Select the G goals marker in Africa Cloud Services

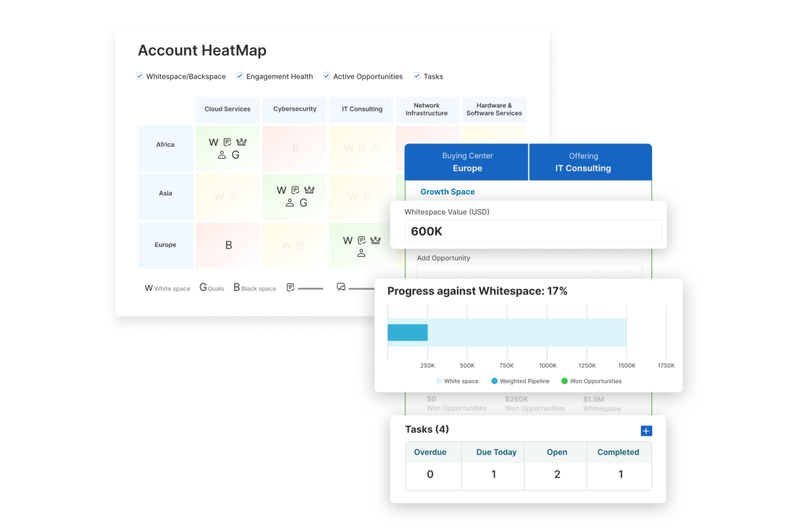235,154
